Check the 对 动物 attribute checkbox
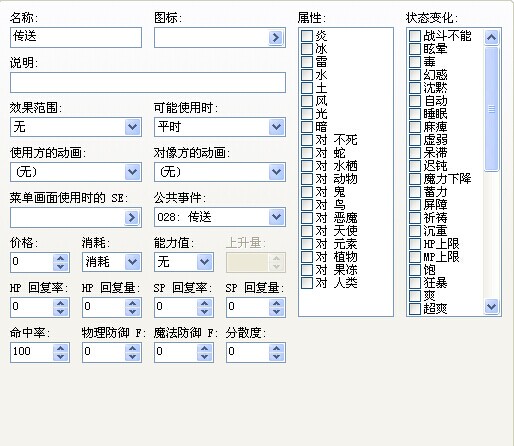 (307, 179)
